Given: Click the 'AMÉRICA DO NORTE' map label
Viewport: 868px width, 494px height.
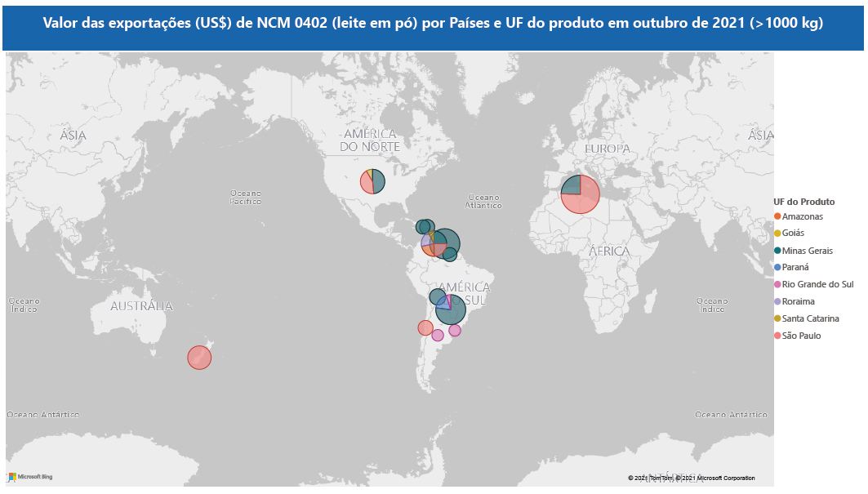Looking at the screenshot, I should point(370,140).
